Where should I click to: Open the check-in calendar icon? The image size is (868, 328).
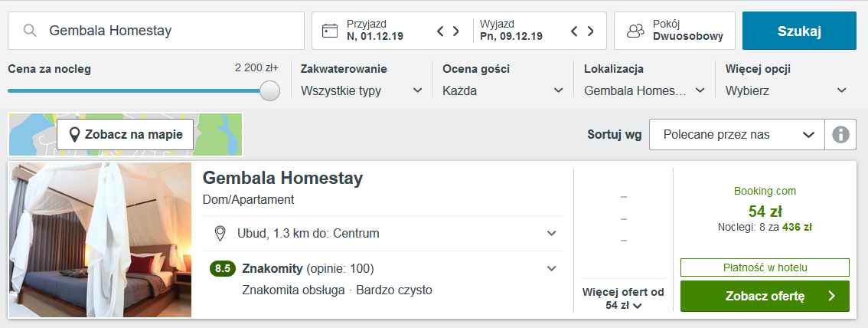coord(330,31)
